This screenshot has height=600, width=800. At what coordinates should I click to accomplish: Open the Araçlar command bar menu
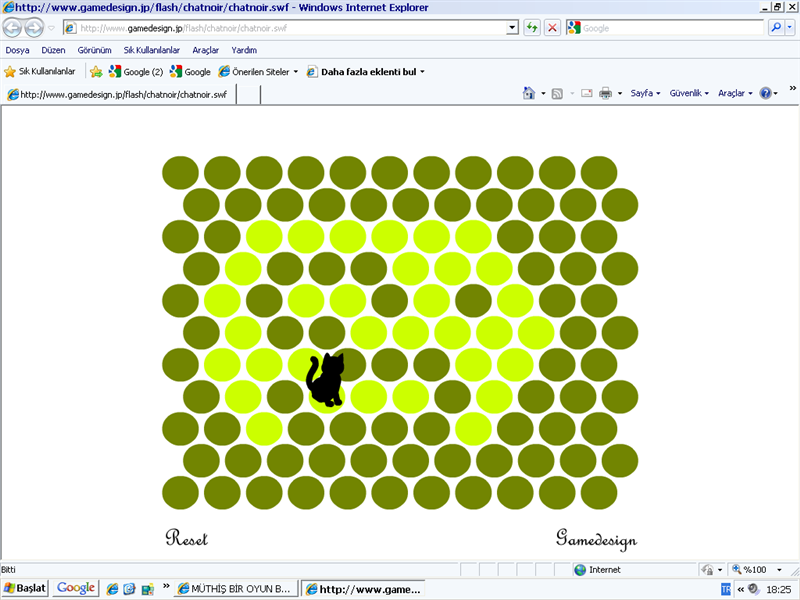[x=735, y=93]
